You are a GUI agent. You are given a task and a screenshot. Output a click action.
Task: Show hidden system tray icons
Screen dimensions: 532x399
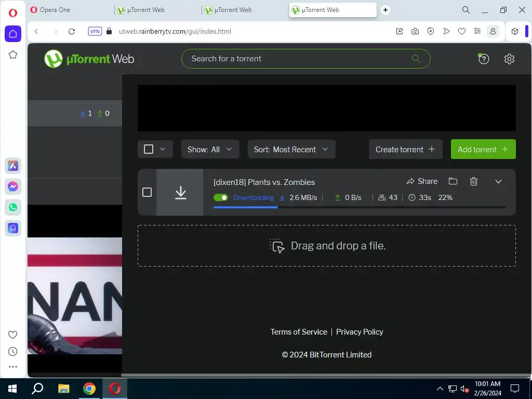pos(440,389)
